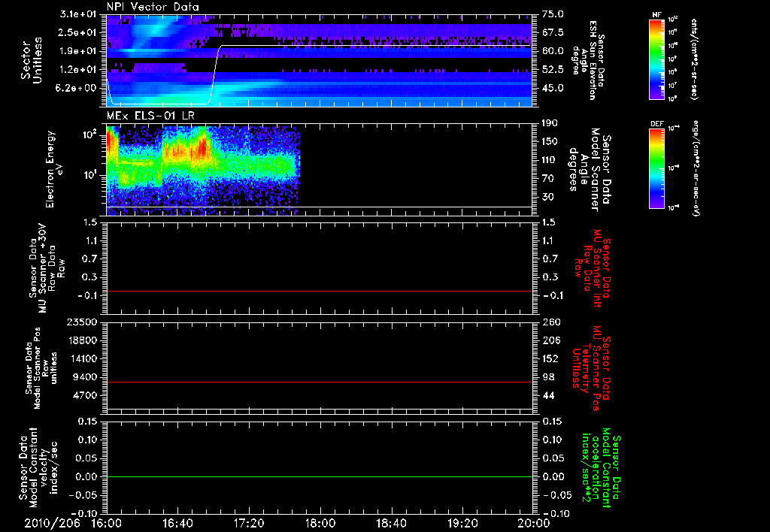
Task: Click the DEF color scale bar
Action: tap(656, 168)
